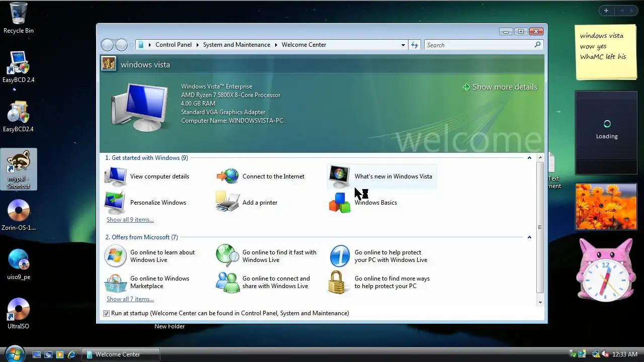
Task: Click the Forward navigation button
Action: tap(121, 45)
